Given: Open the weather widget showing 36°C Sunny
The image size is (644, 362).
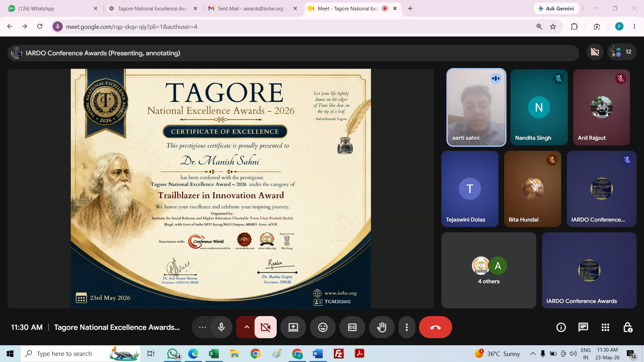Looking at the screenshot, I should click(x=497, y=354).
